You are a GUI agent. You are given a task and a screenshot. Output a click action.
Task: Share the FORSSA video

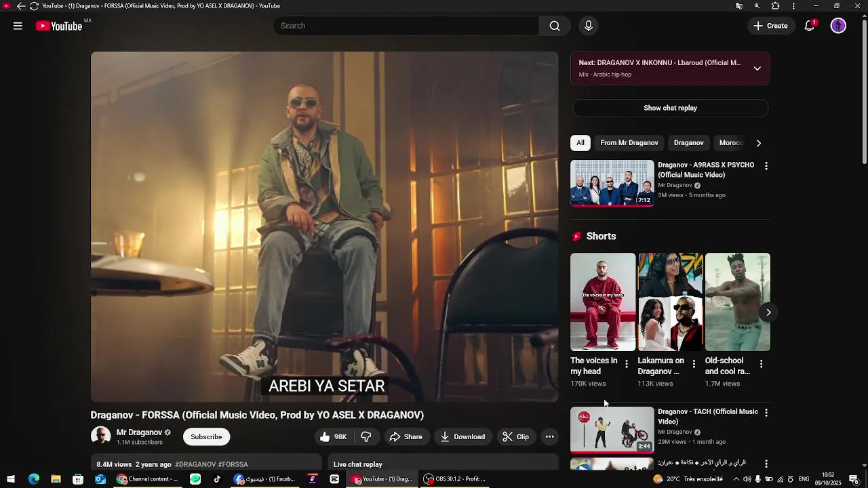tap(406, 437)
